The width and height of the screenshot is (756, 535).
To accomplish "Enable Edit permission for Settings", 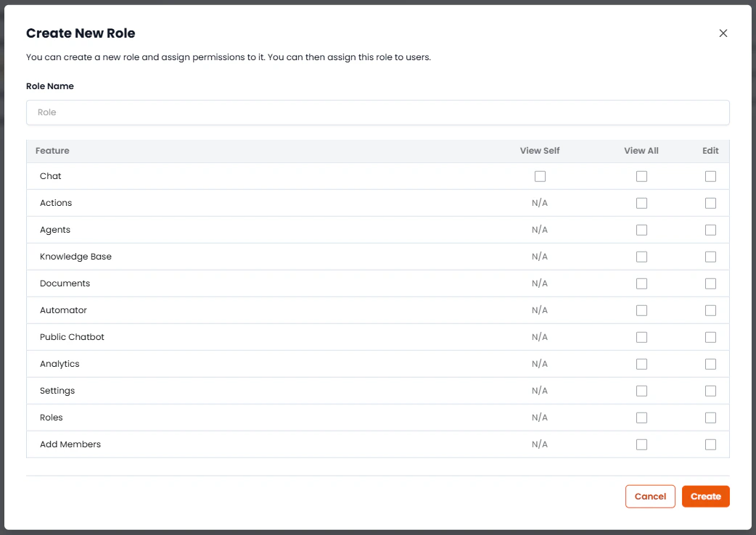I will click(710, 391).
